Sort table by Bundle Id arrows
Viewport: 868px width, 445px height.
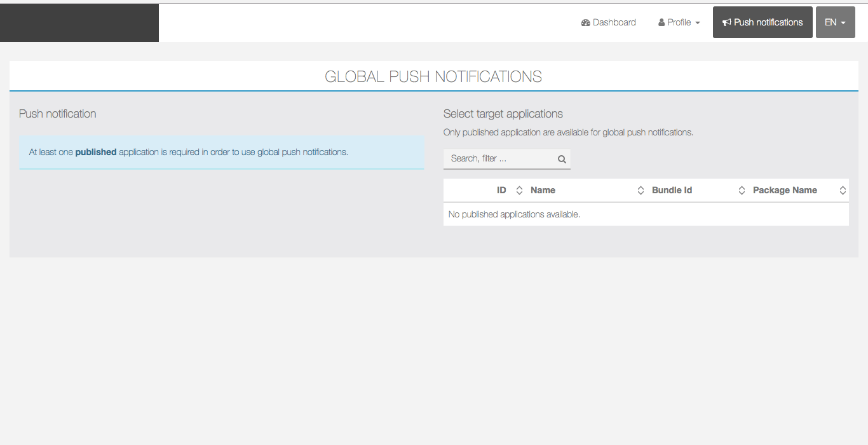point(742,191)
